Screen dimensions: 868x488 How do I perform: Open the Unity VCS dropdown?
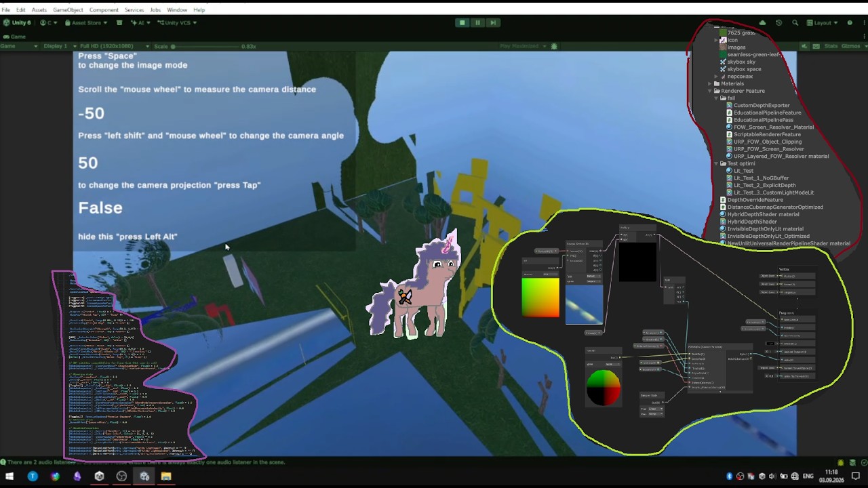[x=177, y=22]
